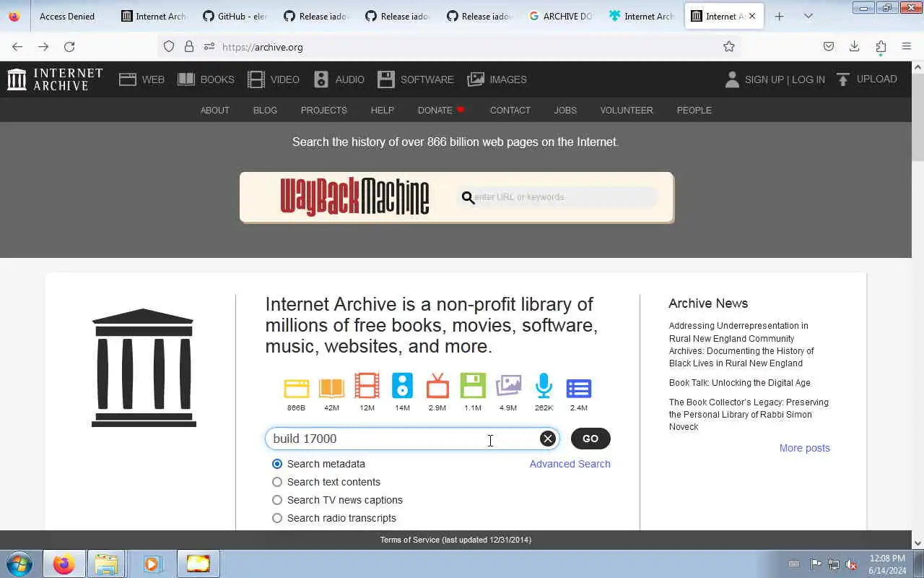Open The Book Collector's Legacy news post
The height and width of the screenshot is (578, 924).
click(x=749, y=415)
